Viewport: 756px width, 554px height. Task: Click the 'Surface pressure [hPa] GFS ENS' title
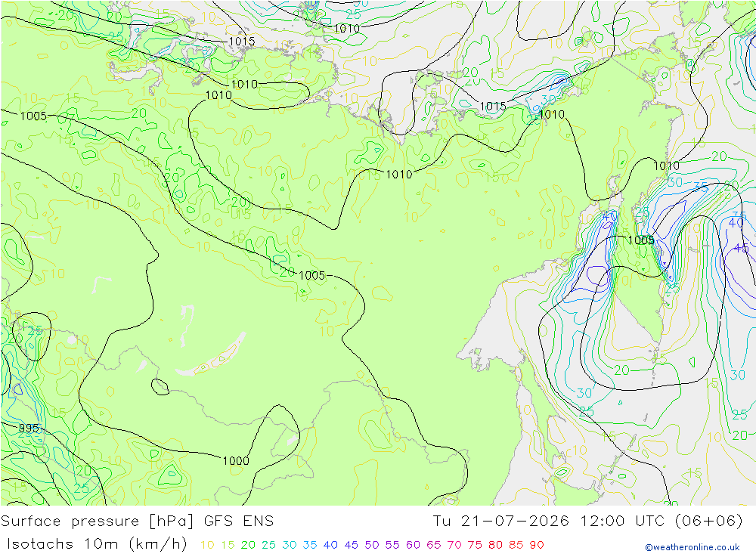(x=137, y=522)
